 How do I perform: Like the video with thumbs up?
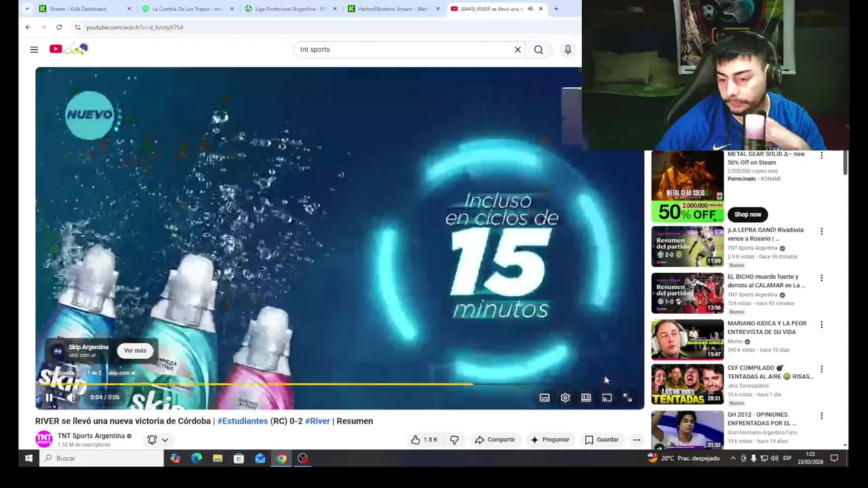click(x=424, y=440)
